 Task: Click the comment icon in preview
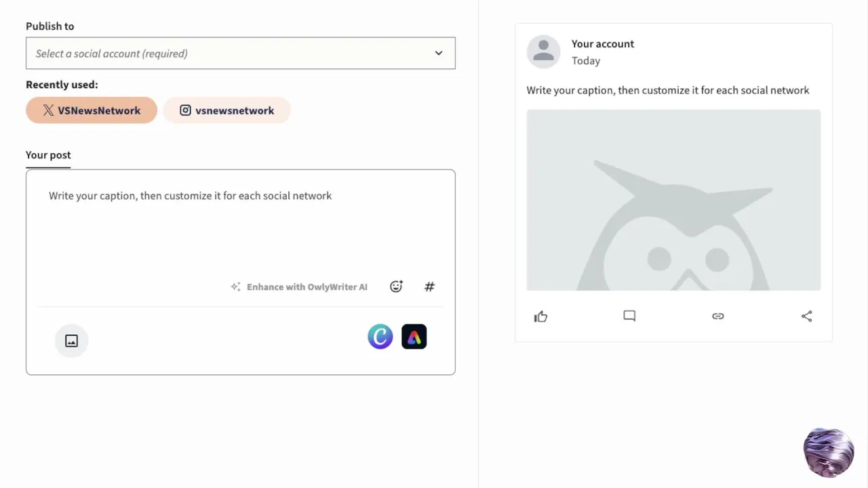[629, 316]
